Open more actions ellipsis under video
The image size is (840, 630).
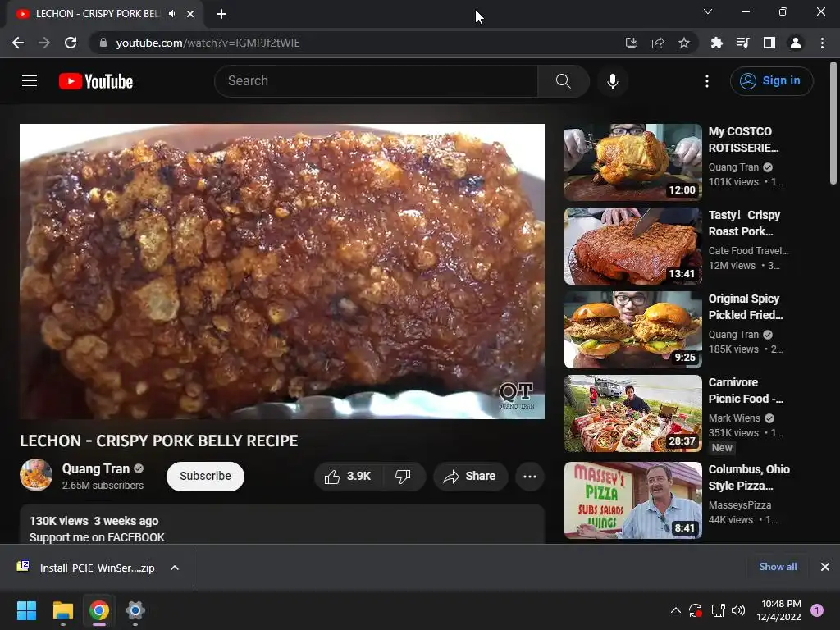click(530, 477)
